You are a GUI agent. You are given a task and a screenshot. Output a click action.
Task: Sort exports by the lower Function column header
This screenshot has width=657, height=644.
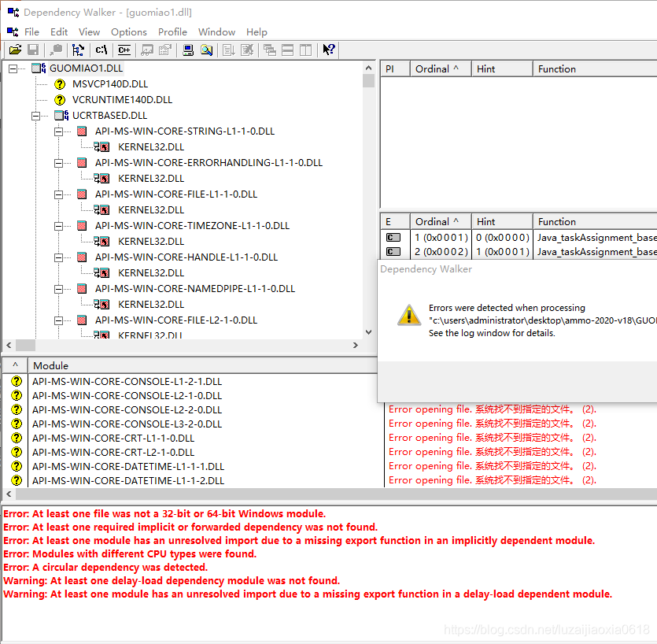[x=595, y=221]
